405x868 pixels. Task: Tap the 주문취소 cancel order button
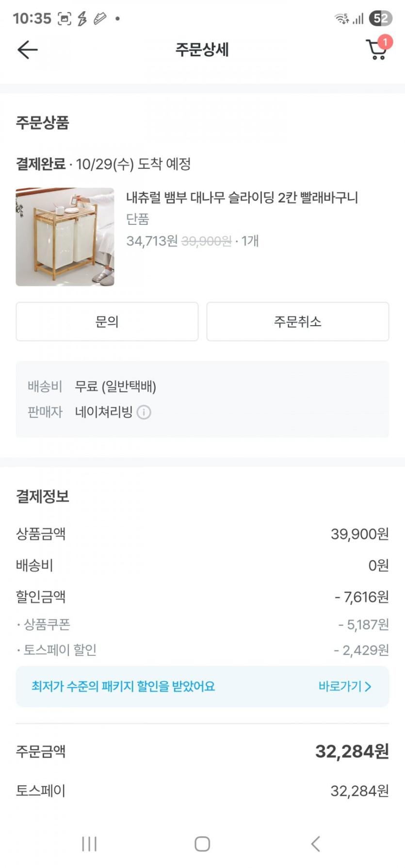pos(297,322)
